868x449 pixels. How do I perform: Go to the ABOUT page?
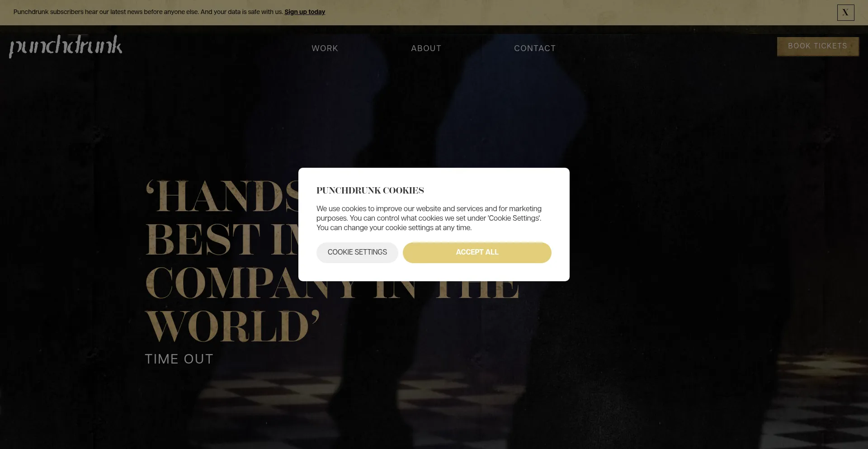(426, 48)
